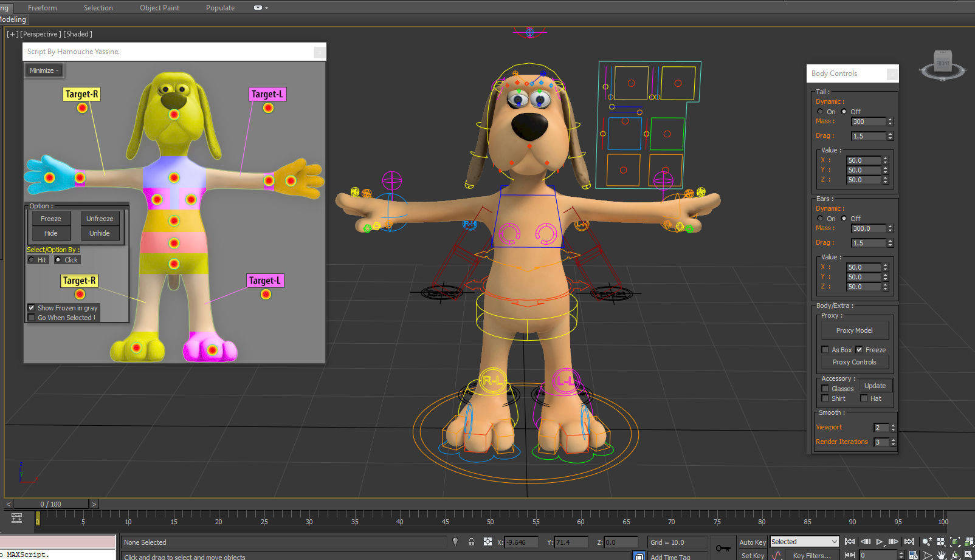
Task: Click Next Frame playback button
Action: coord(893,541)
